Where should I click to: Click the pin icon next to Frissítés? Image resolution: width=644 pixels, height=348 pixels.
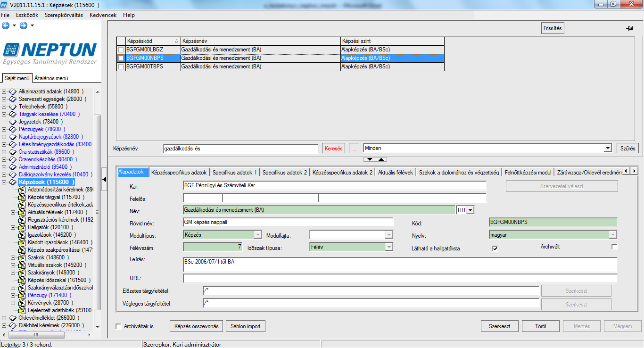tap(629, 29)
